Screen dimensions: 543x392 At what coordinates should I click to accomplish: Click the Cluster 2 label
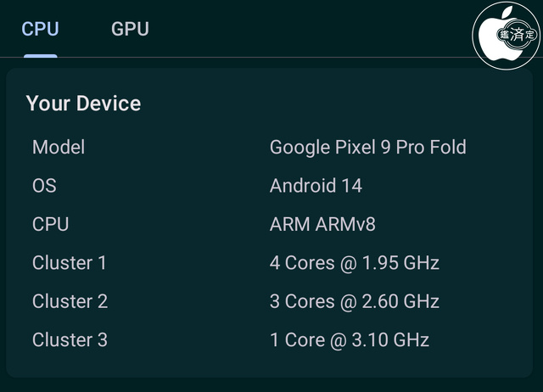point(70,301)
